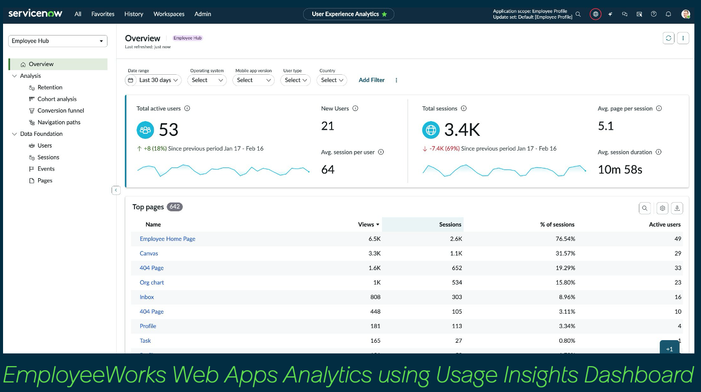Show info for Avg. session per user

[x=381, y=152]
